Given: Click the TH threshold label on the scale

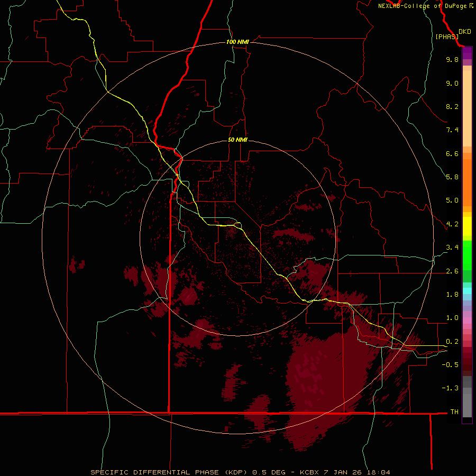Looking at the screenshot, I should (454, 412).
